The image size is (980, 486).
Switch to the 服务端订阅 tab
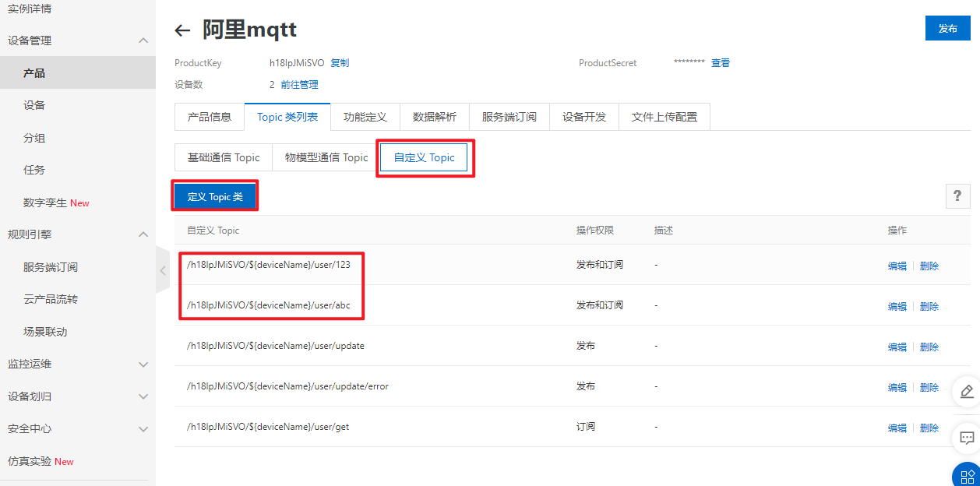pos(509,117)
